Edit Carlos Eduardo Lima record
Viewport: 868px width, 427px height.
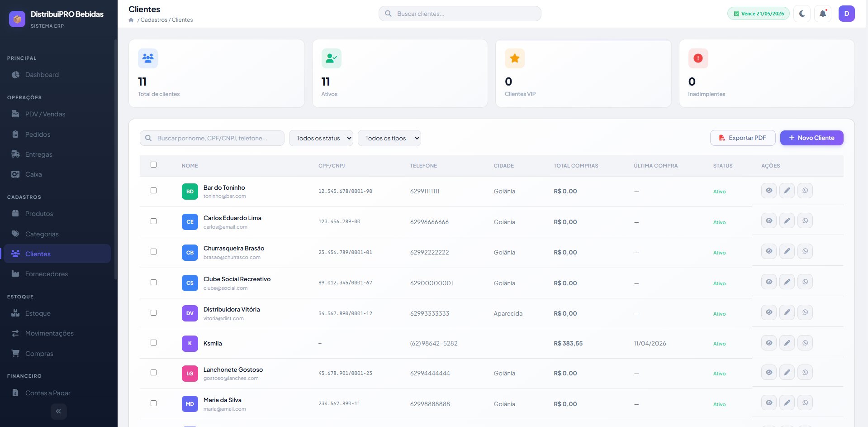point(787,221)
